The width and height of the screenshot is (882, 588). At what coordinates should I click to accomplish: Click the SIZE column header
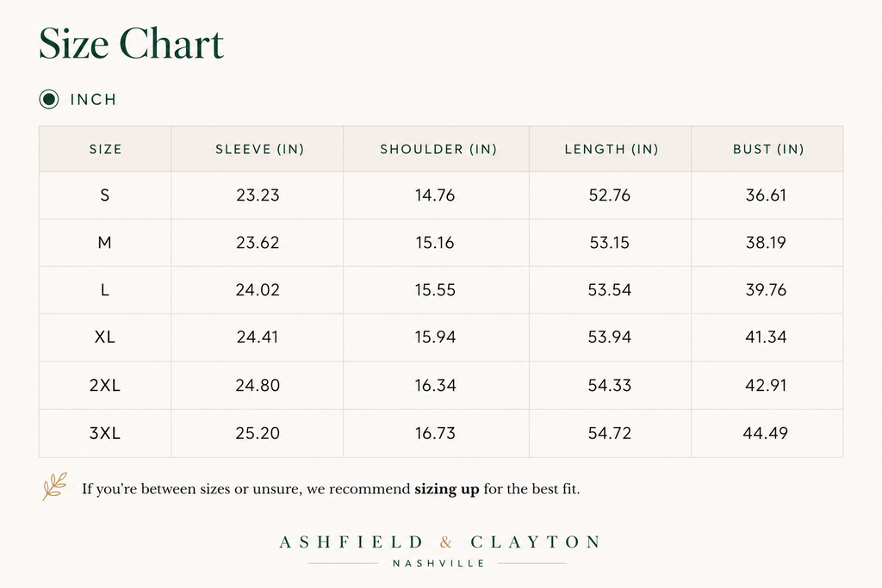[x=105, y=149]
